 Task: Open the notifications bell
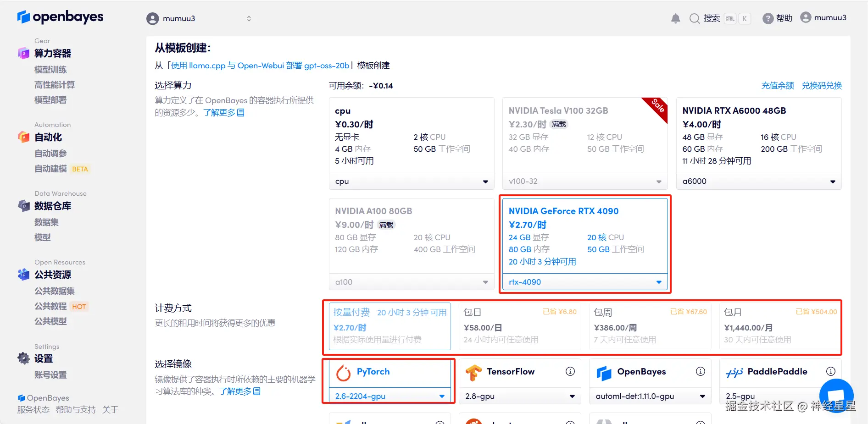(675, 18)
